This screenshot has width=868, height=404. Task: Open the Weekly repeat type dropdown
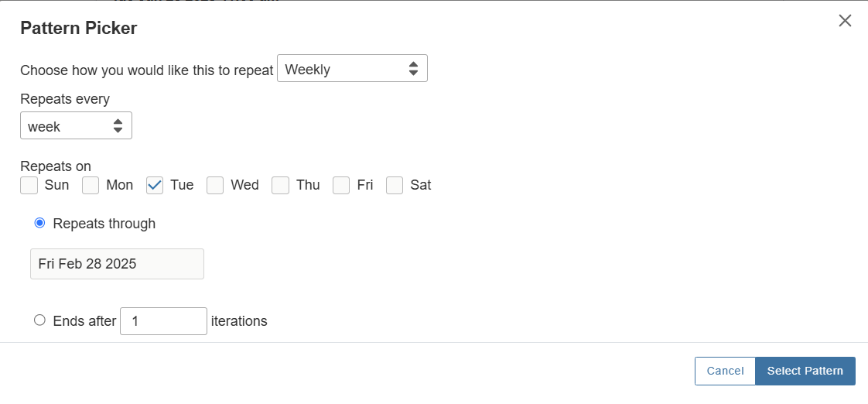coord(352,69)
